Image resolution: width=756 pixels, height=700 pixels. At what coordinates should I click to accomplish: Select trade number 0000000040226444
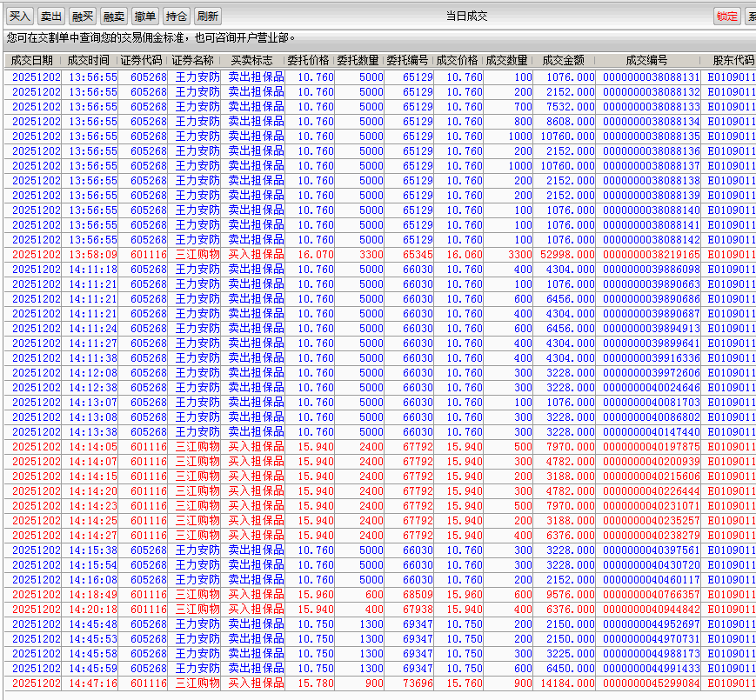point(651,491)
